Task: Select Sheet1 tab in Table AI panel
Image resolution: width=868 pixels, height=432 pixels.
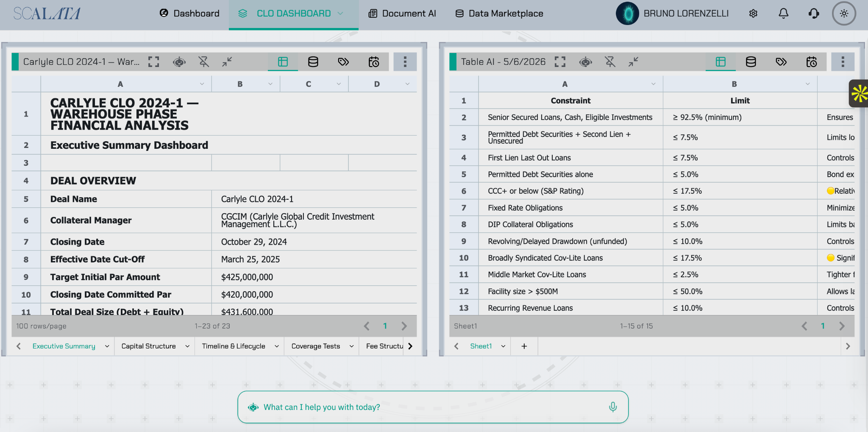Action: tap(481, 346)
